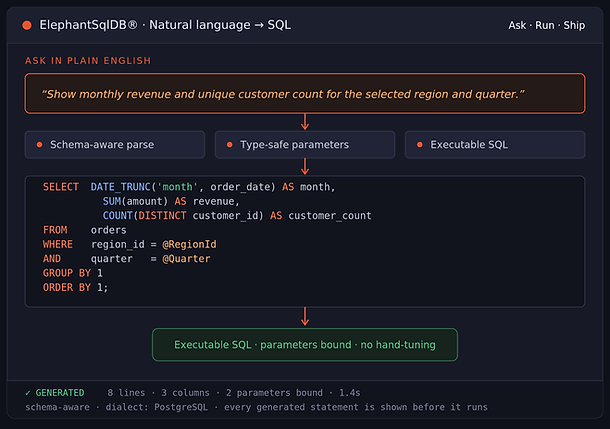Viewport: 610px width, 429px height.
Task: Click the 8 lines stat in the footer
Action: [126, 393]
